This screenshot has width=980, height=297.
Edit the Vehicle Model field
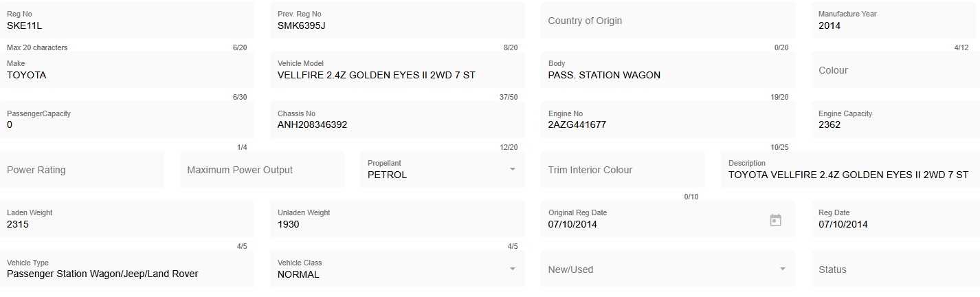(x=397, y=75)
